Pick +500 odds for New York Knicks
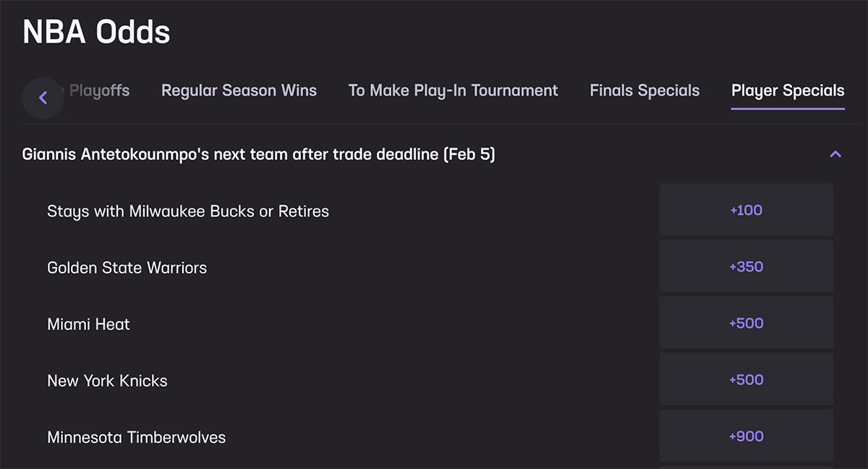The height and width of the screenshot is (469, 868). pos(746,379)
